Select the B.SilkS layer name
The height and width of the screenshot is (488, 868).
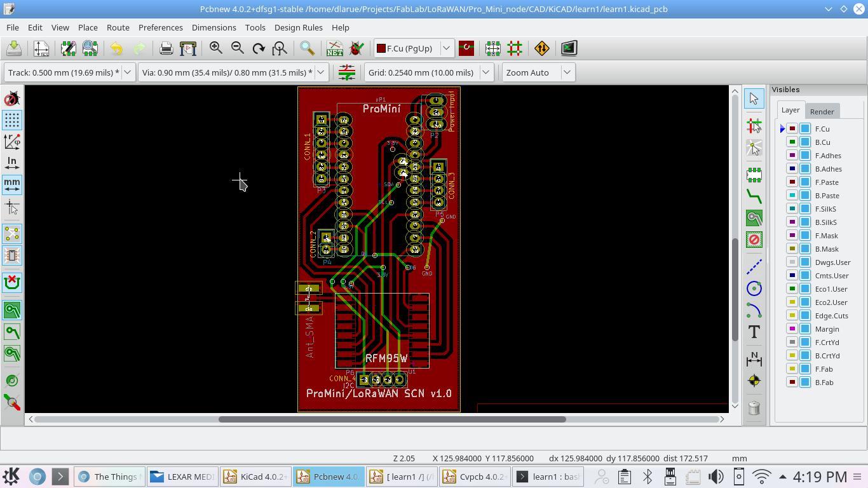pos(825,222)
